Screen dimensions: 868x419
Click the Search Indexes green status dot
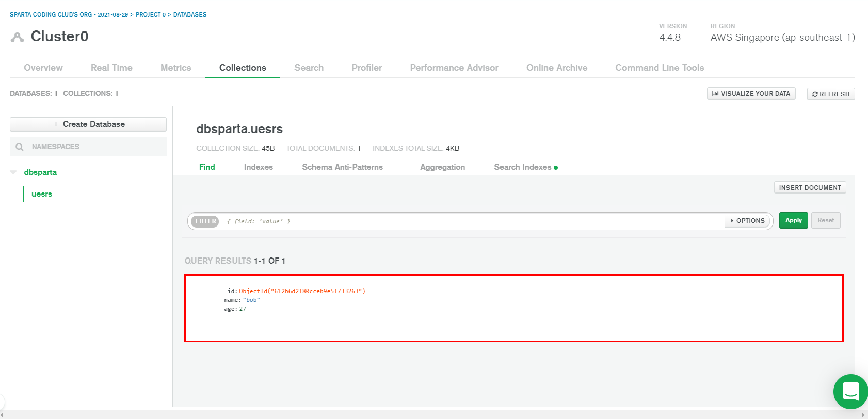(x=556, y=168)
